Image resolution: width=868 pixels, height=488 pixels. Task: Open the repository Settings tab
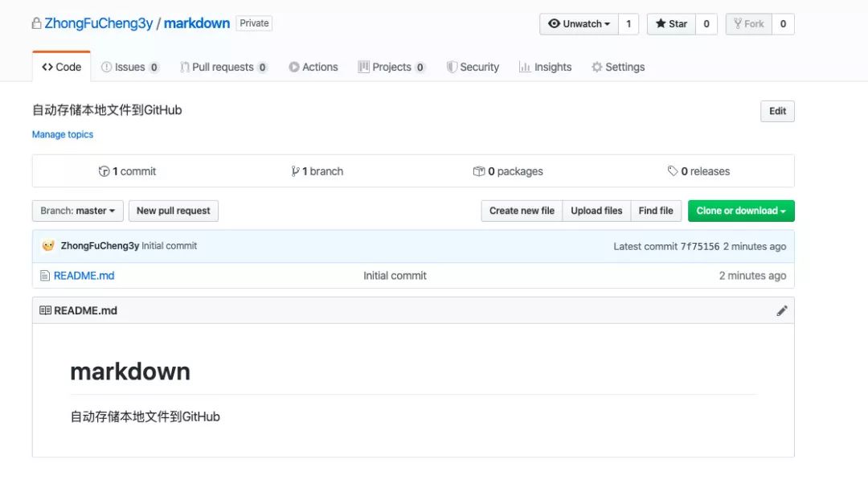point(618,67)
